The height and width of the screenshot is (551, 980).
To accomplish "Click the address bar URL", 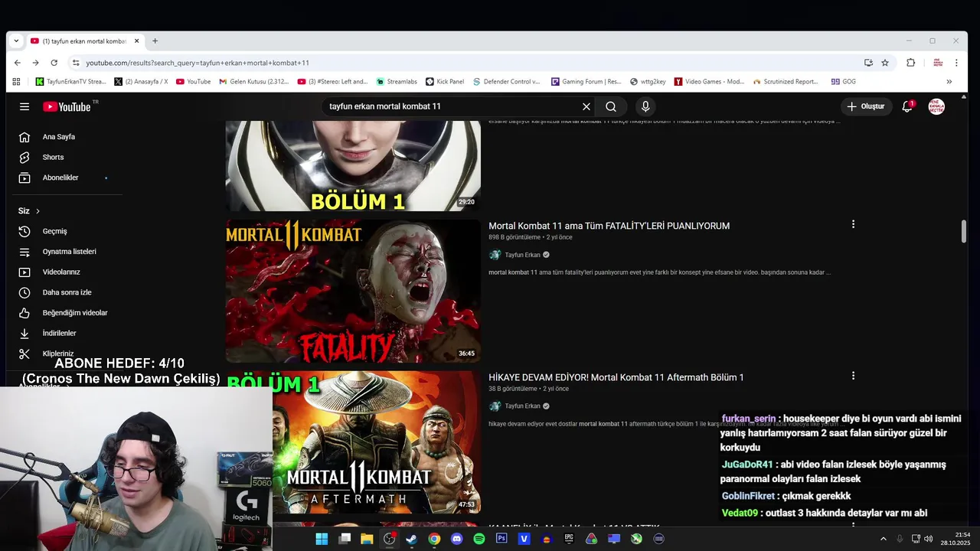I will [x=198, y=63].
